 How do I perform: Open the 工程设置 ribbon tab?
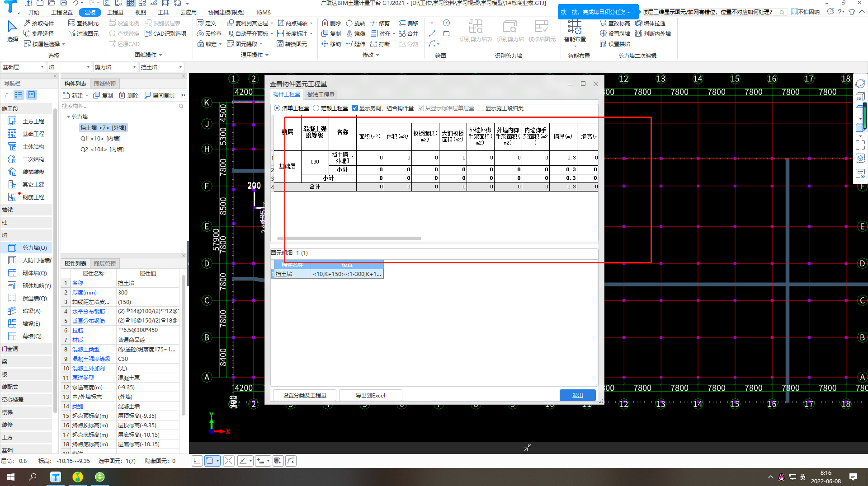coord(62,12)
